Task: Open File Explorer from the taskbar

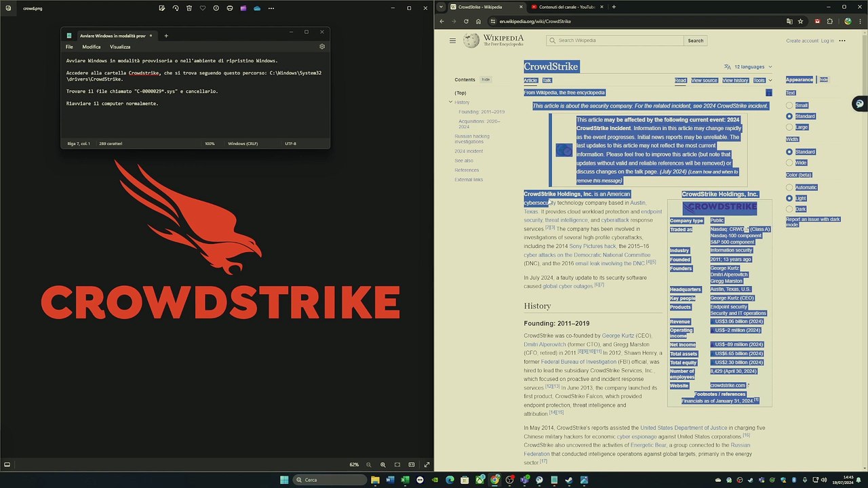Action: [375, 480]
